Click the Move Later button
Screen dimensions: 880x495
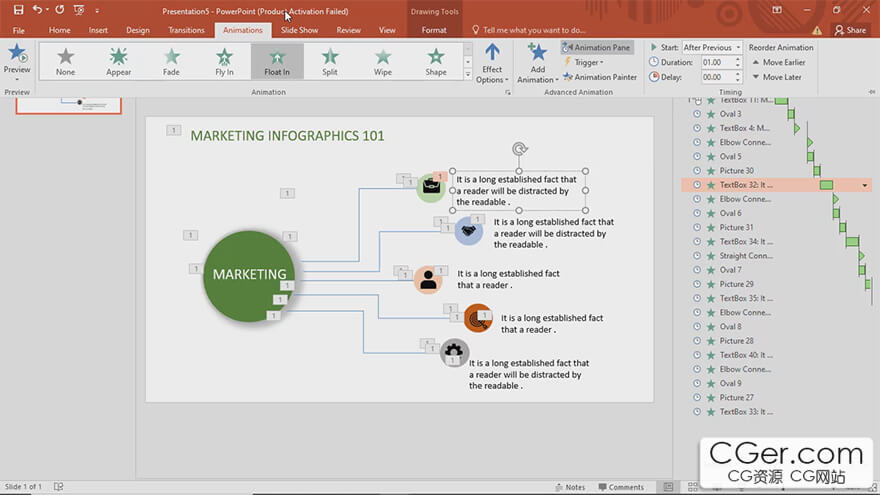click(776, 77)
